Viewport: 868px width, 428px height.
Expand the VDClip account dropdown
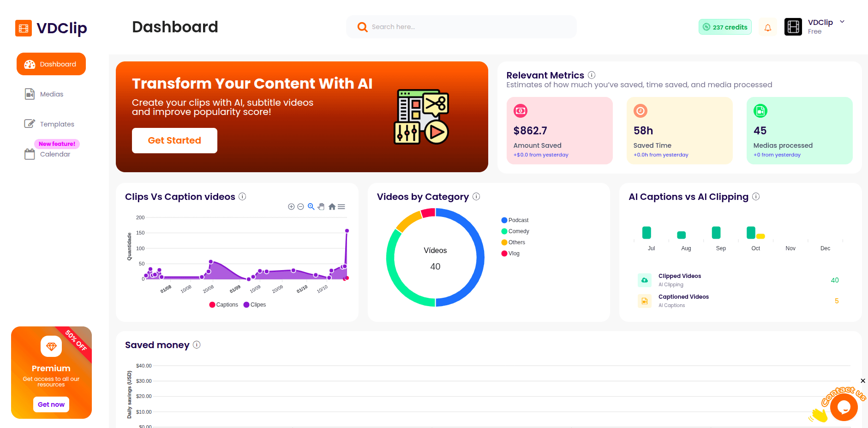[x=842, y=22]
